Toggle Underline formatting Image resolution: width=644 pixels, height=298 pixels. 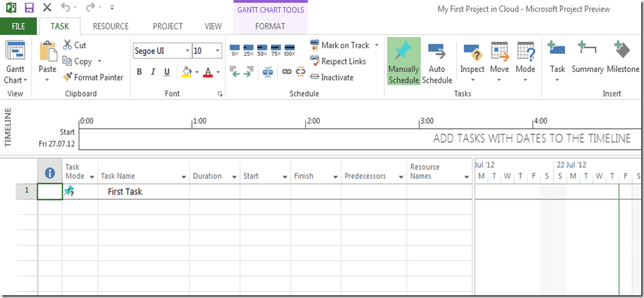point(166,72)
